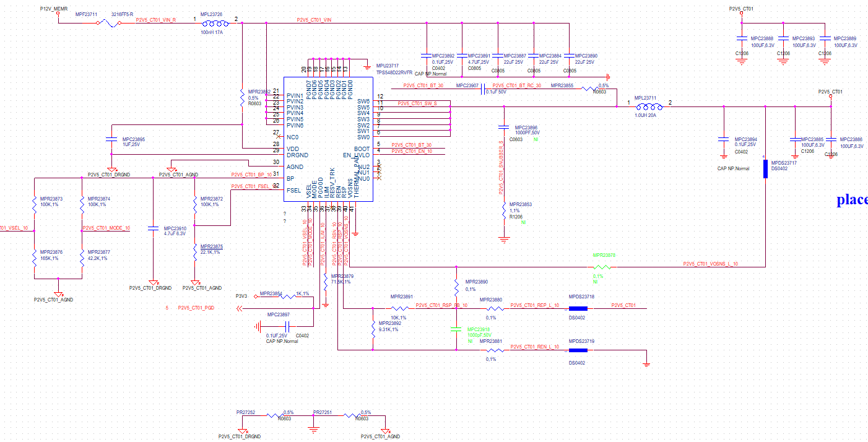Image resolution: width=868 pixels, height=442 pixels.
Task: Click the snubber resistor MPR23853
Action: pyautogui.click(x=504, y=210)
